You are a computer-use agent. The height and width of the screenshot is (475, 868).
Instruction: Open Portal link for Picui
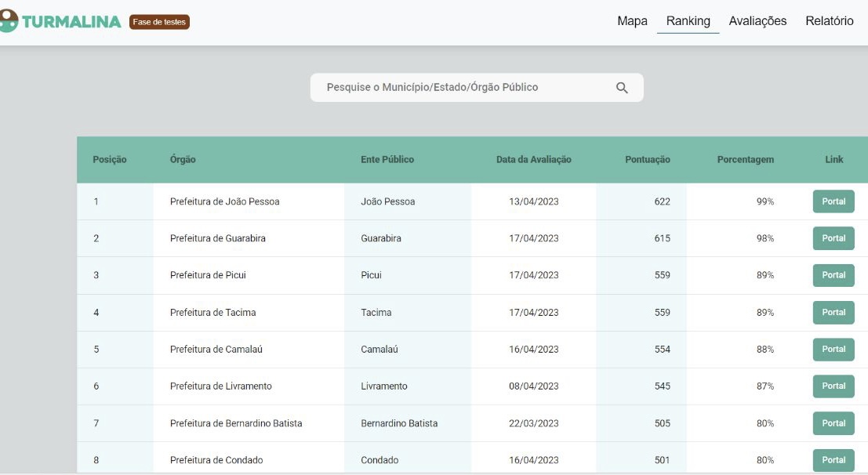point(833,275)
